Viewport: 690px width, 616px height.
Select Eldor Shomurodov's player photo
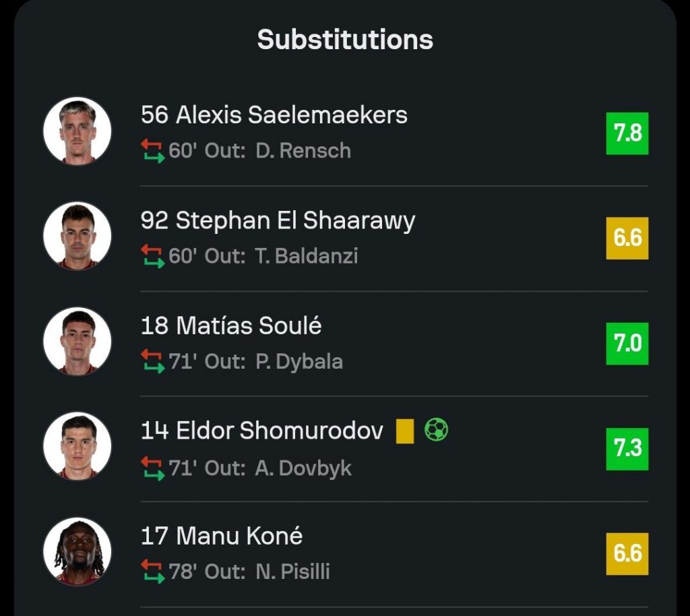coord(77,446)
